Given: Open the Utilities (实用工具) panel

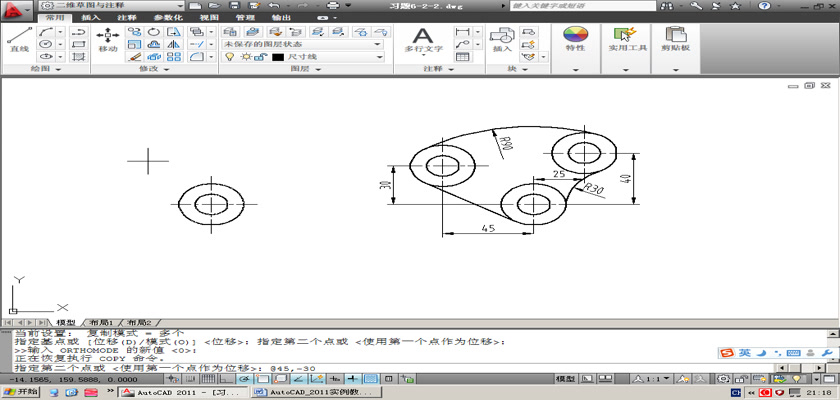Looking at the screenshot, I should pyautogui.click(x=629, y=38).
